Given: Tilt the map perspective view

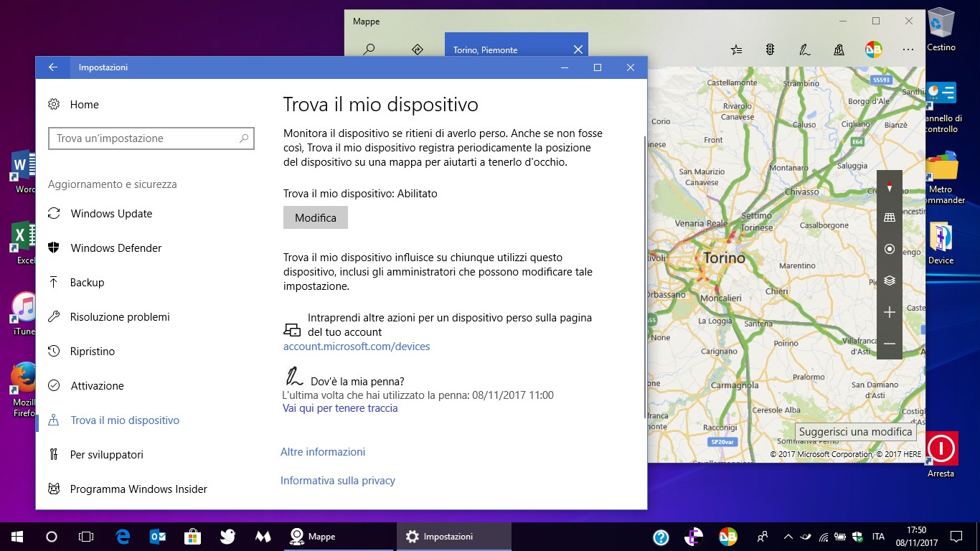Looking at the screenshot, I should coord(889,217).
